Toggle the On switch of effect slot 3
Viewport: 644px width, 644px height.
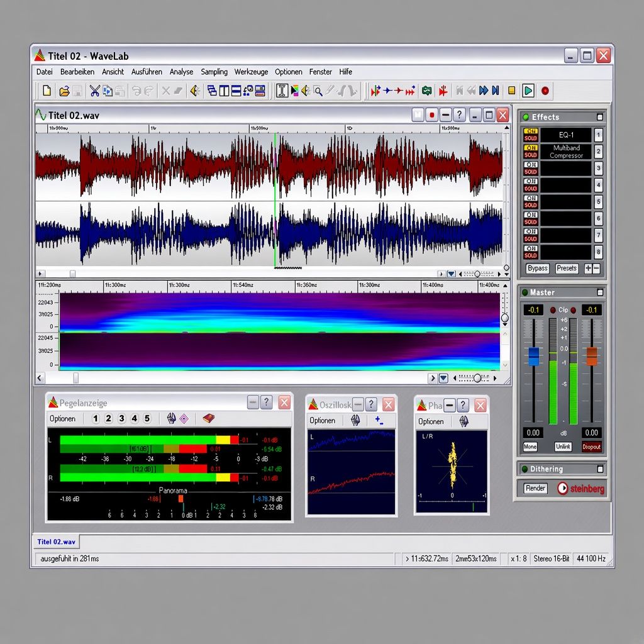[531, 164]
